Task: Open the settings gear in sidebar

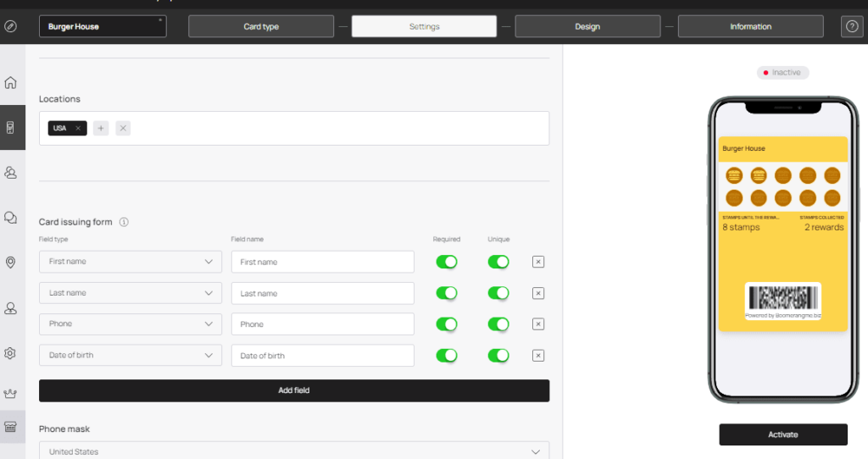Action: [x=10, y=353]
